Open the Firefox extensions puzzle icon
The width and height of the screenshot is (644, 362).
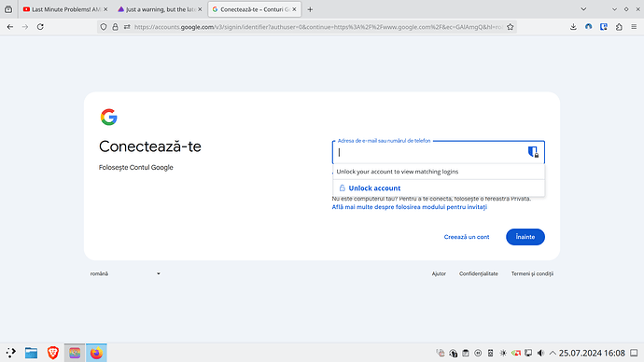click(619, 27)
